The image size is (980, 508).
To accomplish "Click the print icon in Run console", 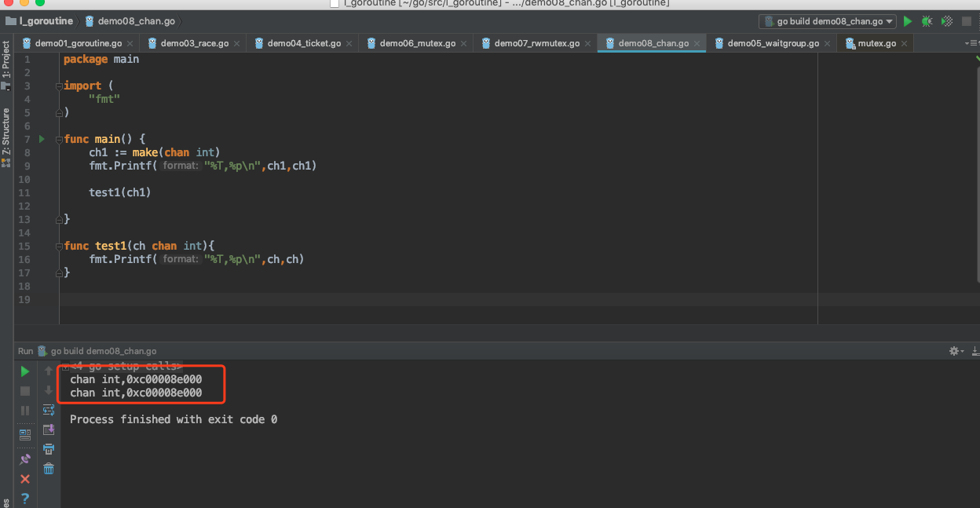I will click(x=49, y=449).
